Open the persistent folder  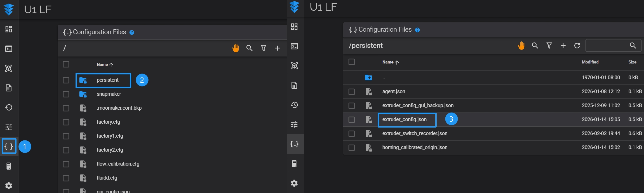(x=107, y=80)
